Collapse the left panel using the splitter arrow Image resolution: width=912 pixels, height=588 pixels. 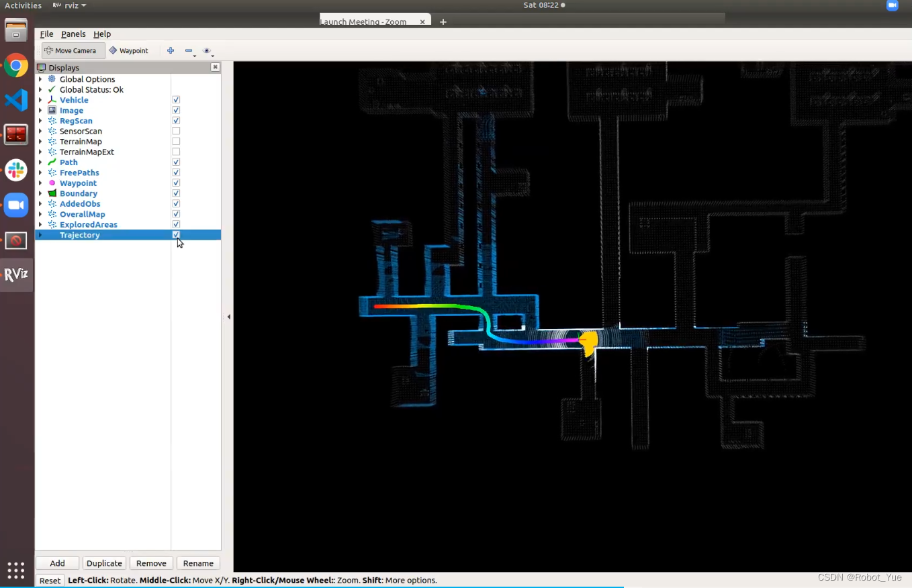(x=228, y=316)
